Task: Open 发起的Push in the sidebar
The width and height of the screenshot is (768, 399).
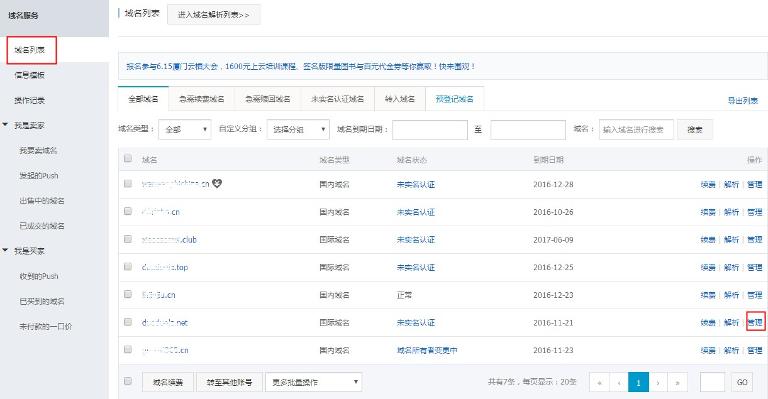Action: click(x=39, y=175)
